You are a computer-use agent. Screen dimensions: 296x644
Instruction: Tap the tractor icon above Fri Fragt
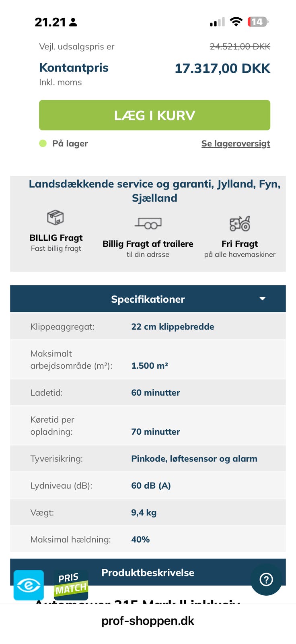(x=240, y=223)
